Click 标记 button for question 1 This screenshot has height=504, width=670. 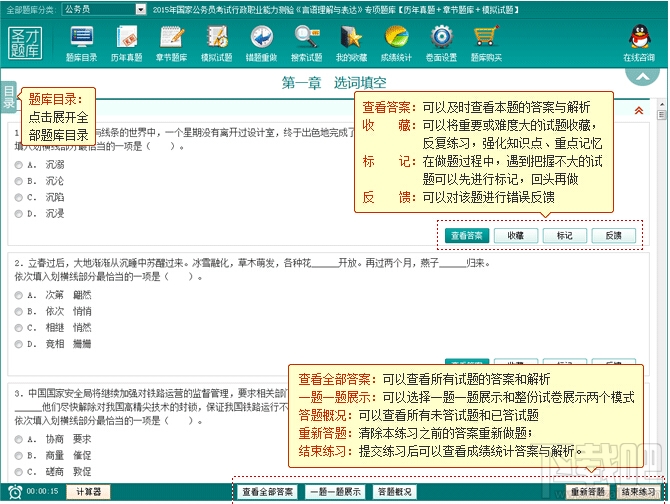[x=564, y=235]
